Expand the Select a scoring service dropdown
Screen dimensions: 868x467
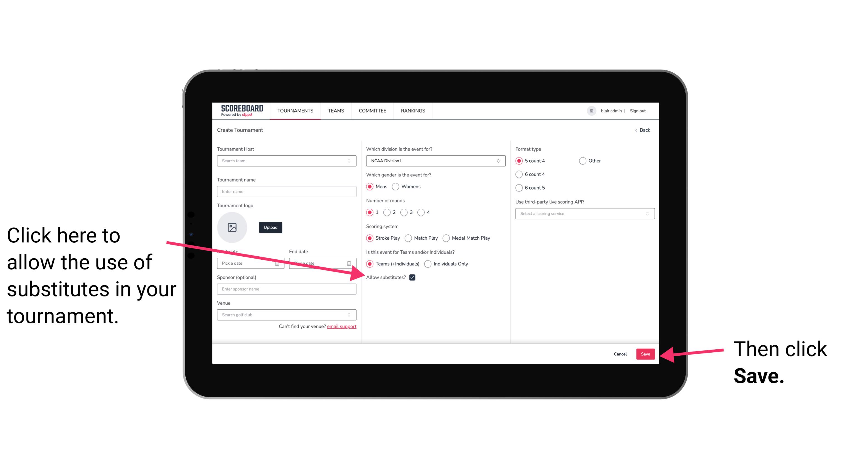tap(583, 214)
